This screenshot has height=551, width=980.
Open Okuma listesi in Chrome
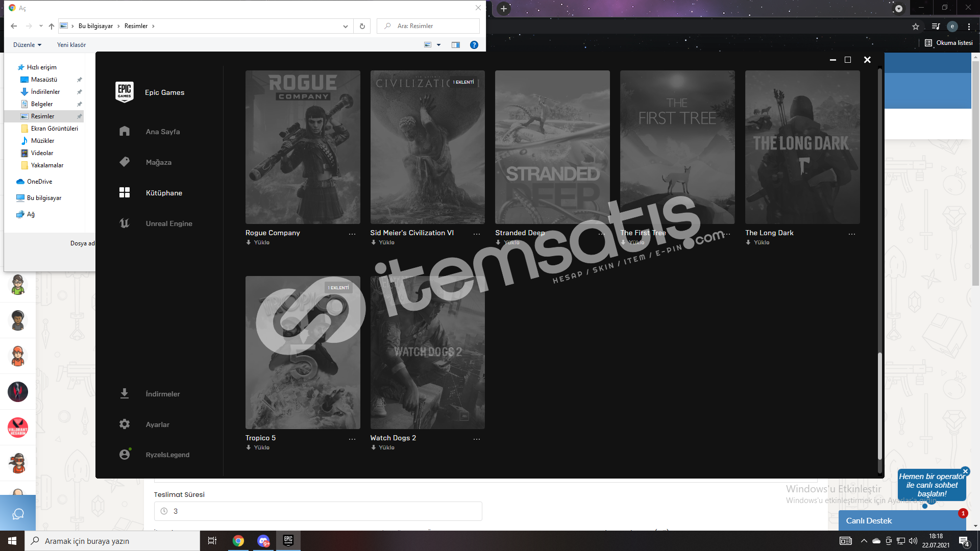(x=949, y=43)
